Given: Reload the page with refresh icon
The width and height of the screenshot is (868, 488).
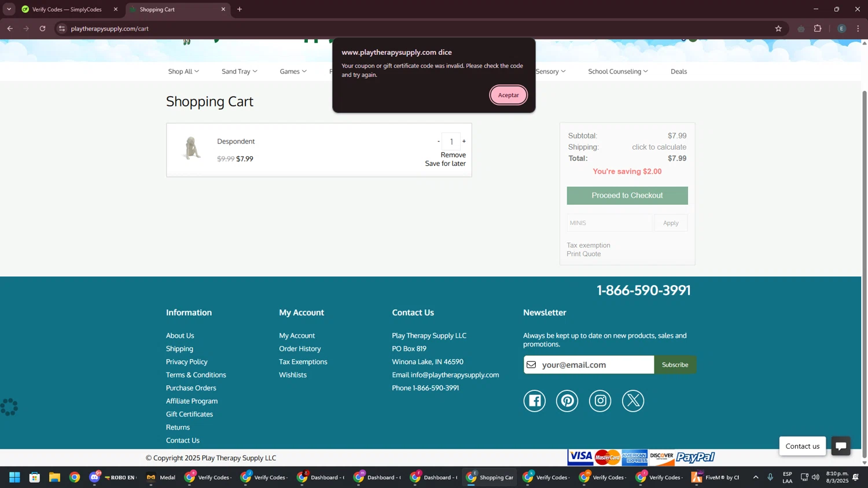Looking at the screenshot, I should (42, 28).
